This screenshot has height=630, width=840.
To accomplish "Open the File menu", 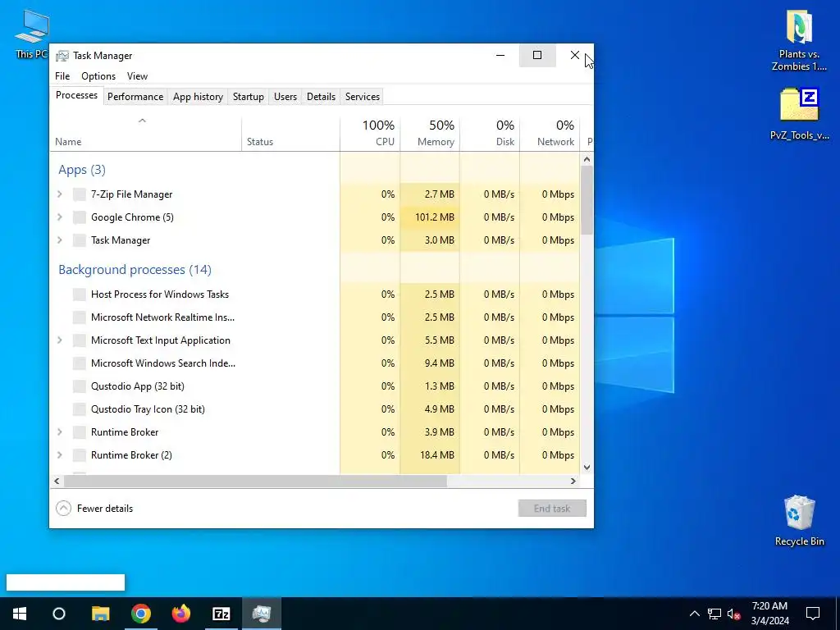I will (62, 76).
